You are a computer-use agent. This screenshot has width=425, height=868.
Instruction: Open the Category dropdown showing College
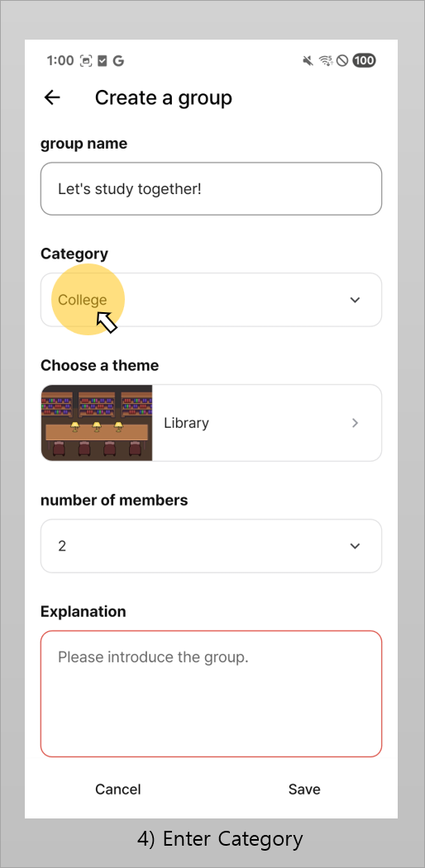tap(211, 300)
